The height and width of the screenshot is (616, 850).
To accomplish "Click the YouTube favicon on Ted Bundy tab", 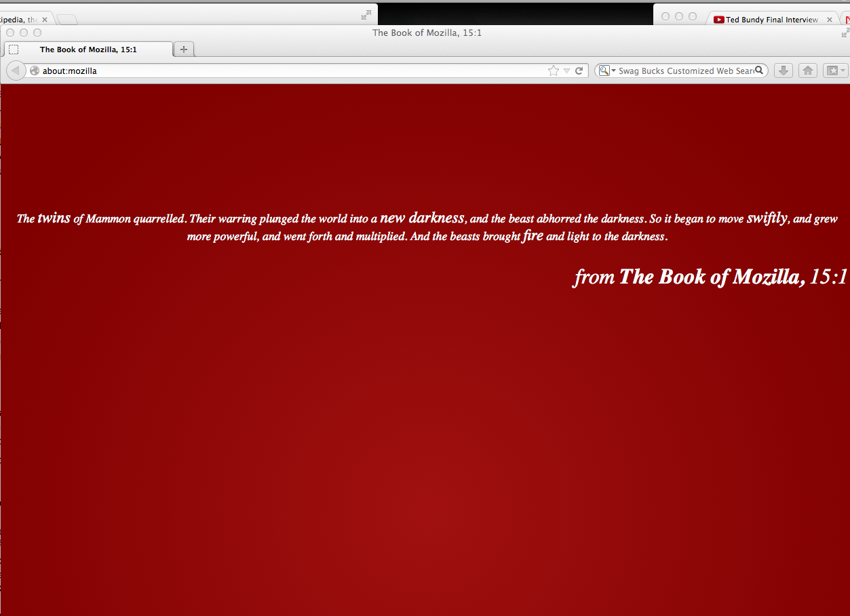I will click(719, 20).
